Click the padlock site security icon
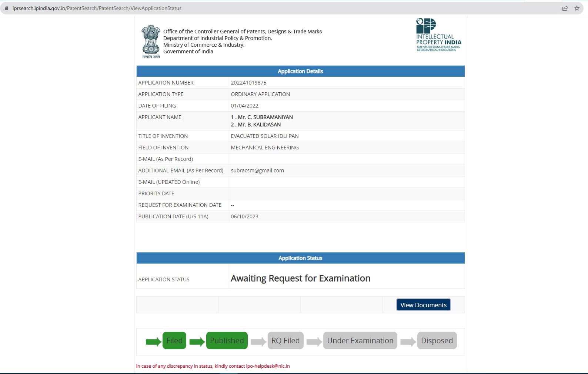The width and height of the screenshot is (588, 374). pyautogui.click(x=6, y=8)
